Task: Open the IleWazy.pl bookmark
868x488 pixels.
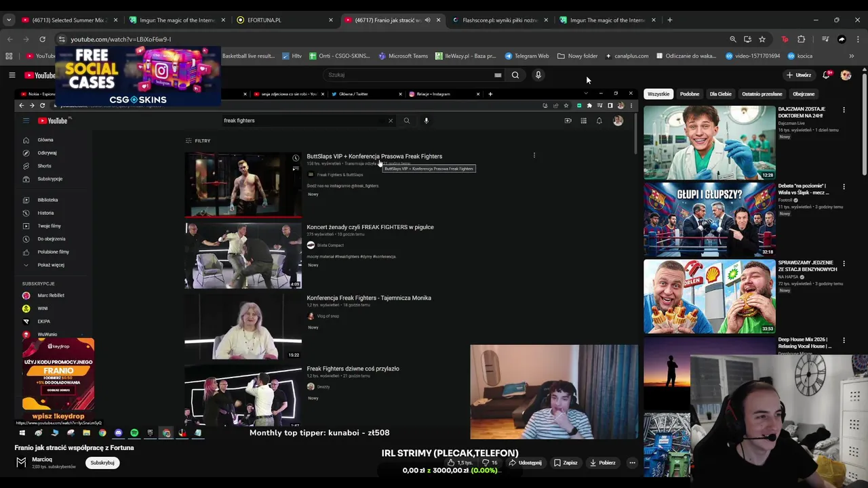Action: tap(466, 56)
